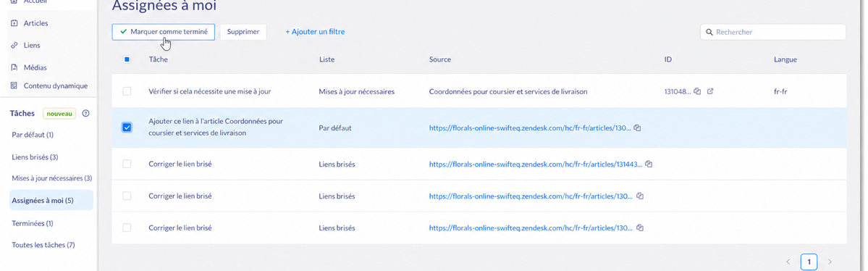Click the fr-fr language value
This screenshot has height=271, width=868.
tap(780, 91)
